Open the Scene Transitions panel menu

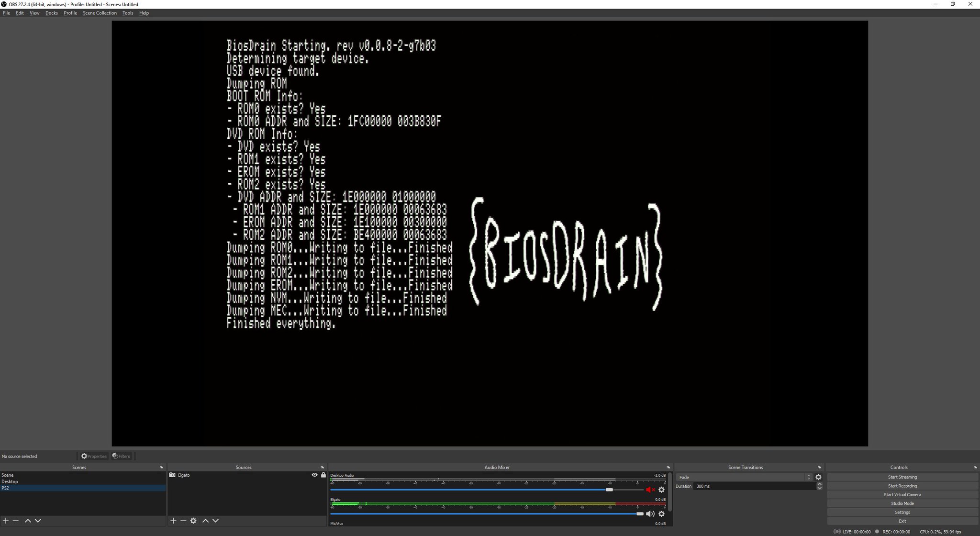click(820, 467)
